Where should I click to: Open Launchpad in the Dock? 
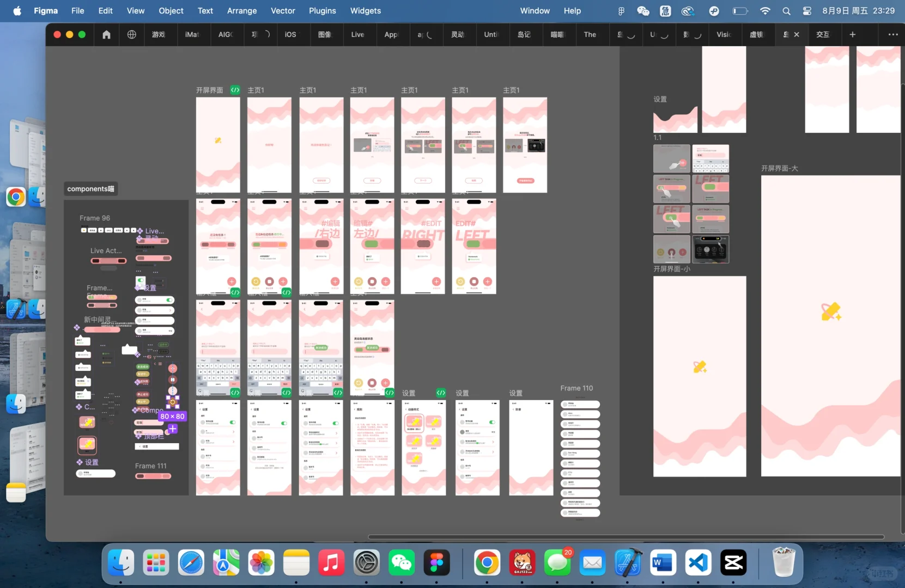(x=156, y=562)
